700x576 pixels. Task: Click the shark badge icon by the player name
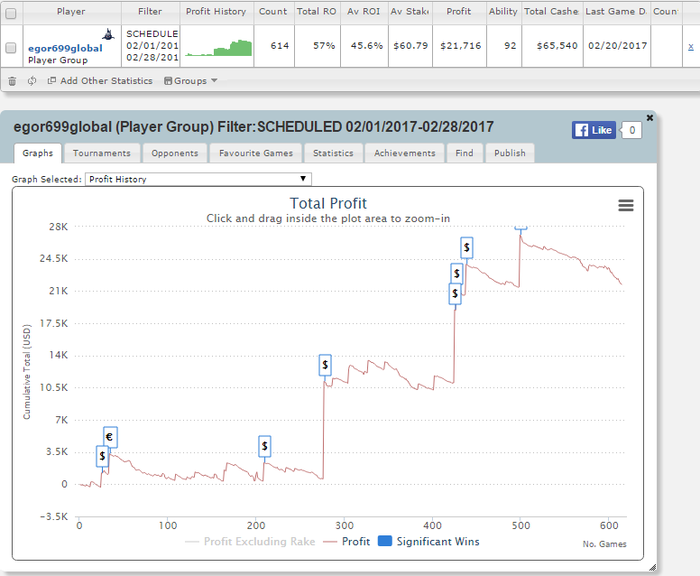108,34
